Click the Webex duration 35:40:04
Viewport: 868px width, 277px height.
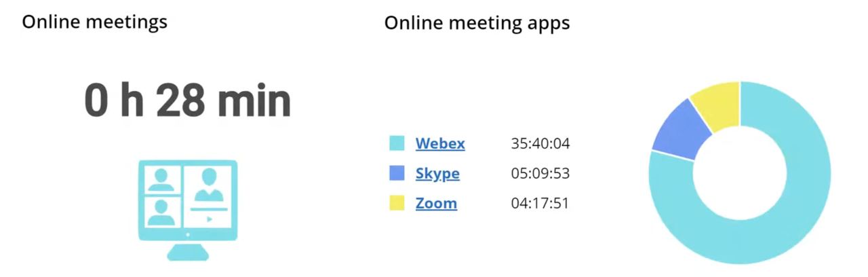[x=540, y=143]
